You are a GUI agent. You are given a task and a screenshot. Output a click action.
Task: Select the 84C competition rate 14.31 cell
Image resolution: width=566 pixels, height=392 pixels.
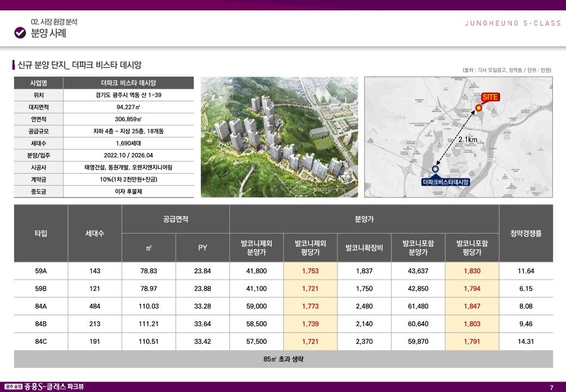[x=526, y=341]
